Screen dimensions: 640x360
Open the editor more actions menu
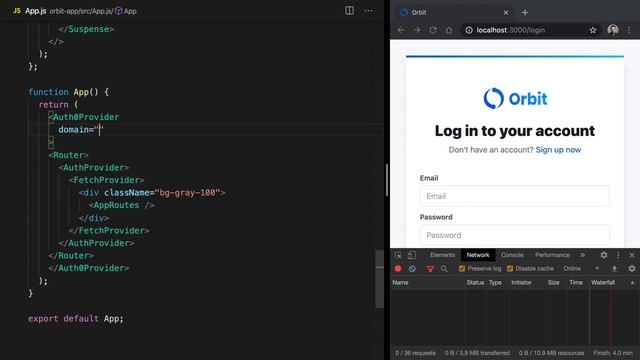point(368,11)
